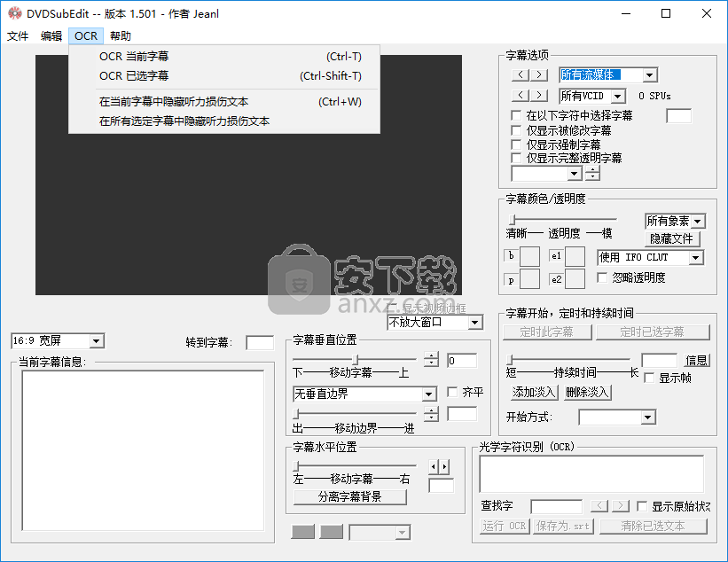This screenshot has height=562, width=728.
Task: Open the 帮助 menu
Action: (x=121, y=35)
